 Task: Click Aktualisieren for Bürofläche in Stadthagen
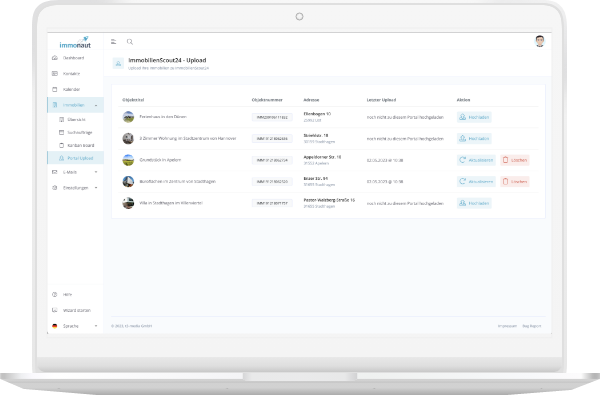(476, 181)
